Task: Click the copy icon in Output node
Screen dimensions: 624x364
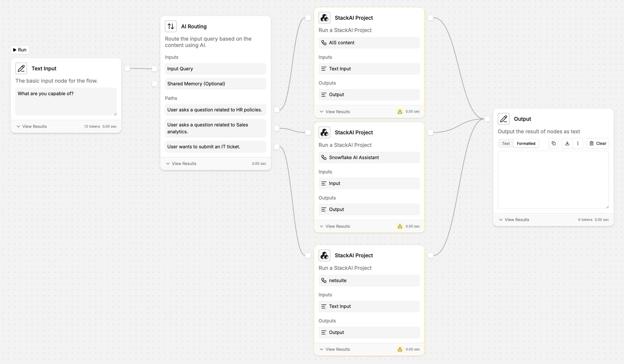Action: pyautogui.click(x=554, y=143)
